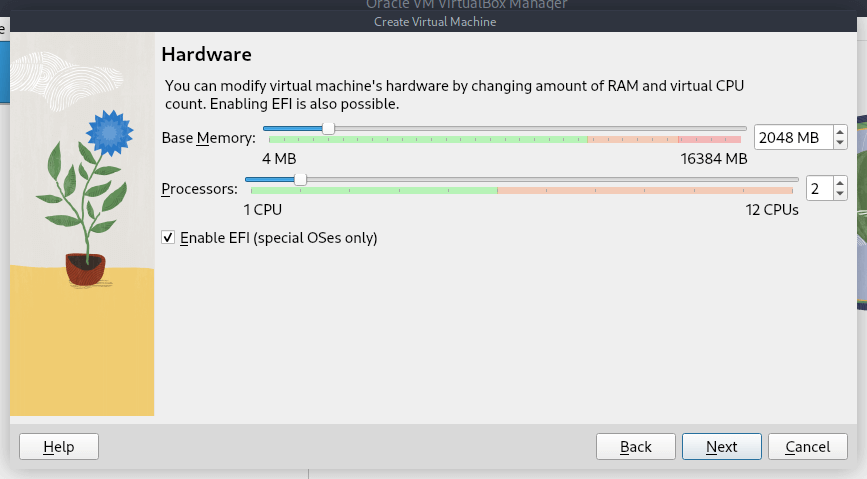Uncheck the Enable EFI checkbox
This screenshot has width=867, height=479.
pos(168,238)
